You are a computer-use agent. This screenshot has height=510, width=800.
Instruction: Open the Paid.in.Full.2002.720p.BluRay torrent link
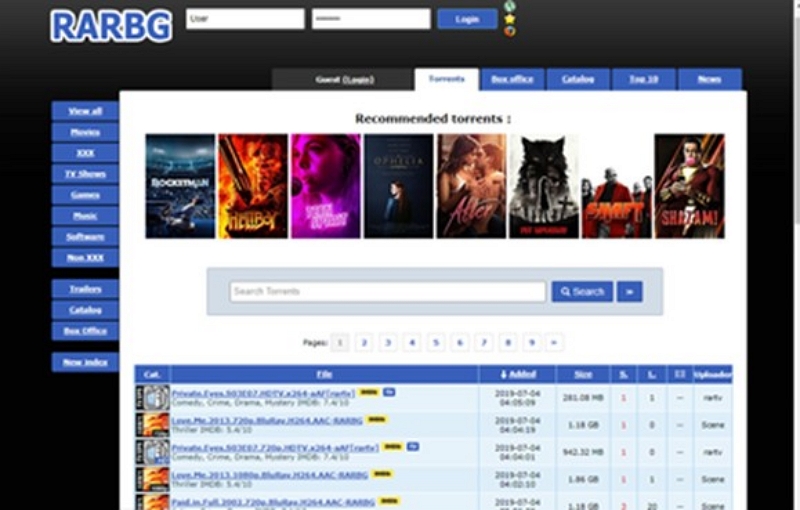[273, 502]
